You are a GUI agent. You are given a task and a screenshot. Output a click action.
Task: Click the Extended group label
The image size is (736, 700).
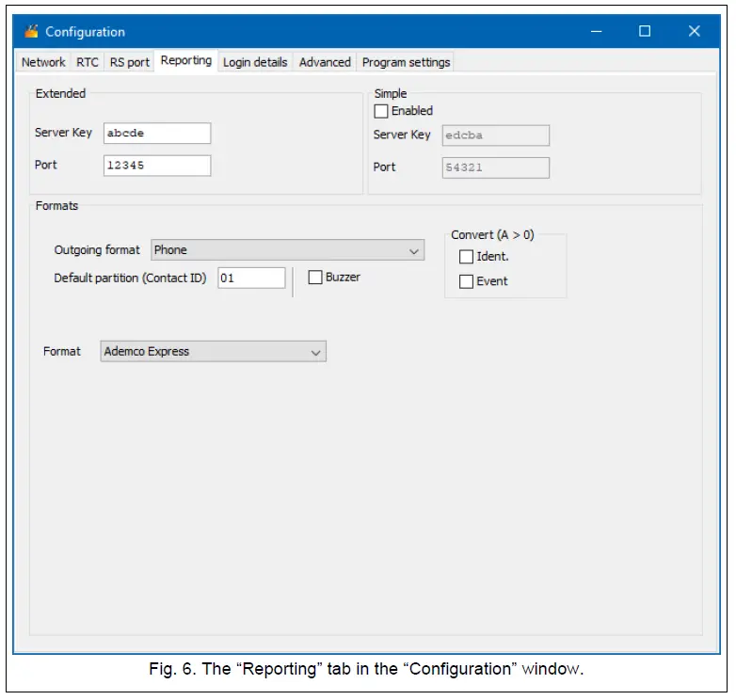(x=60, y=94)
